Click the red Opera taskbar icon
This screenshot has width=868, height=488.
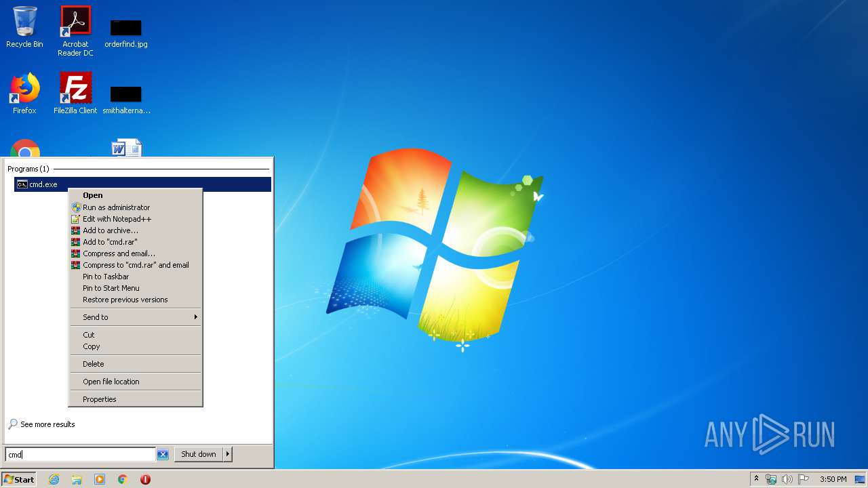[x=145, y=479]
